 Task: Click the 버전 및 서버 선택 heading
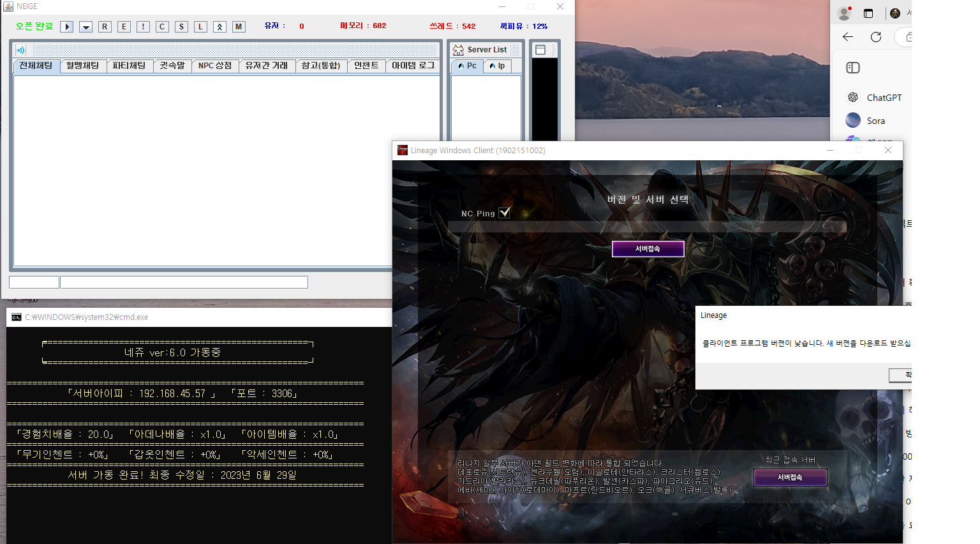(x=648, y=199)
